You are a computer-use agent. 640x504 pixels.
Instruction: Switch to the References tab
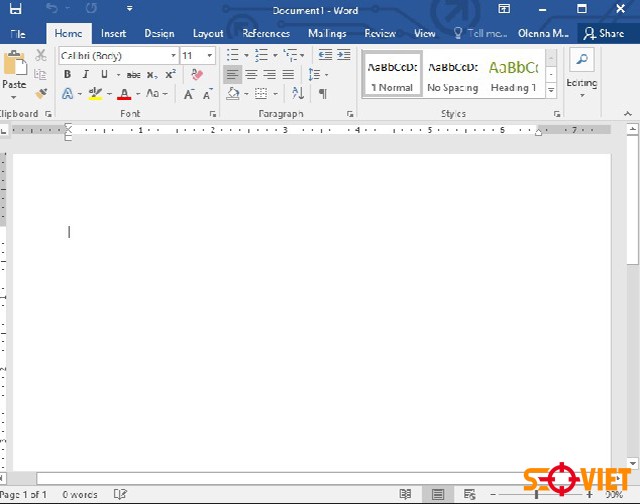click(265, 33)
